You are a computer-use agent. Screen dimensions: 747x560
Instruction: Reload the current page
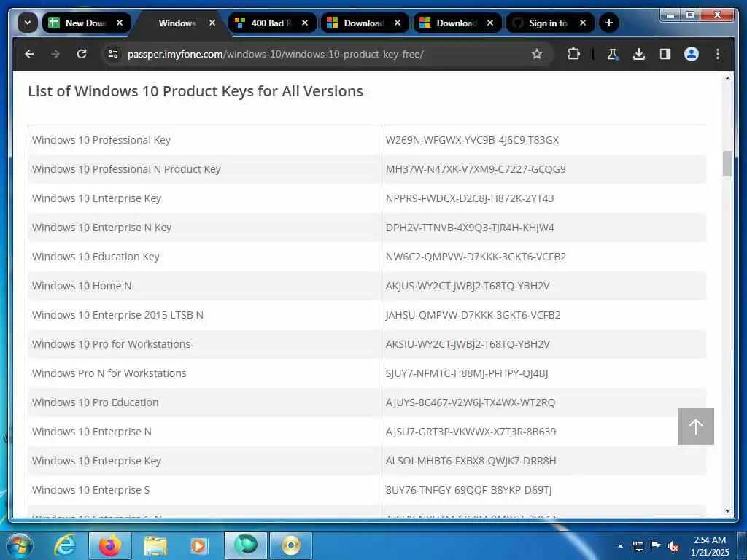pyautogui.click(x=82, y=54)
